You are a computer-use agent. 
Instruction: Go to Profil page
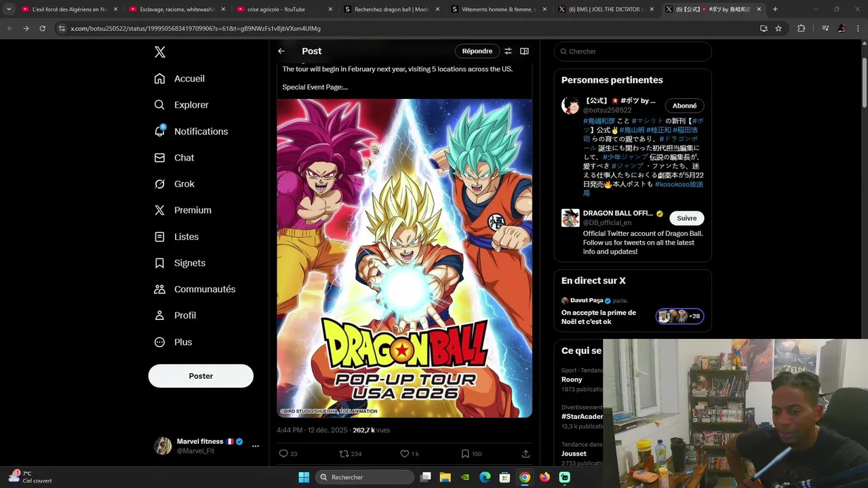[175, 315]
